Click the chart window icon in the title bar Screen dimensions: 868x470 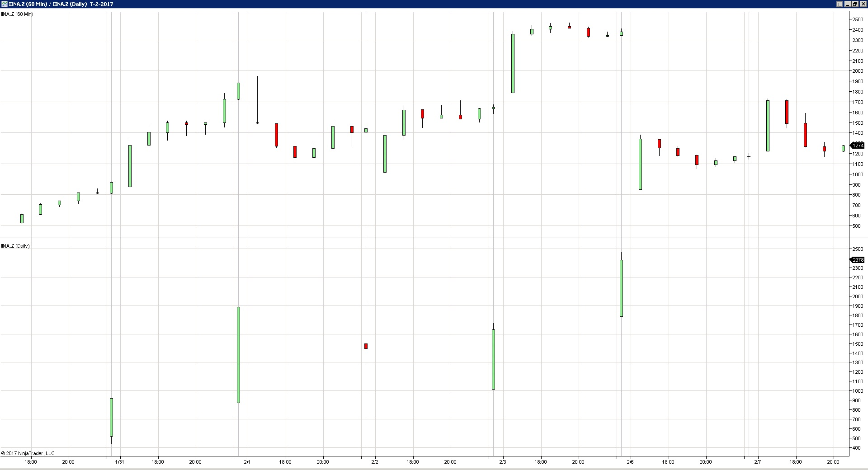coord(5,4)
